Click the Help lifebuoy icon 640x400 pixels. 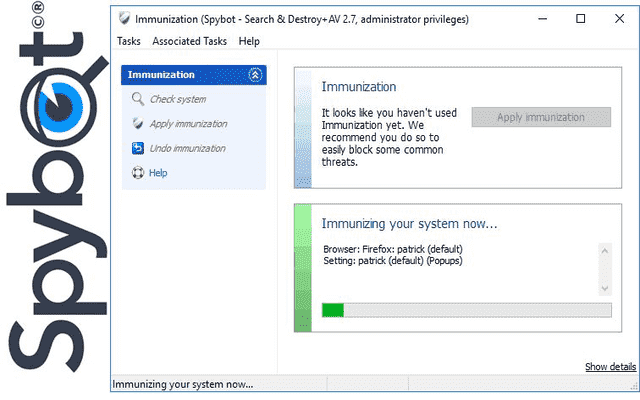pos(138,173)
